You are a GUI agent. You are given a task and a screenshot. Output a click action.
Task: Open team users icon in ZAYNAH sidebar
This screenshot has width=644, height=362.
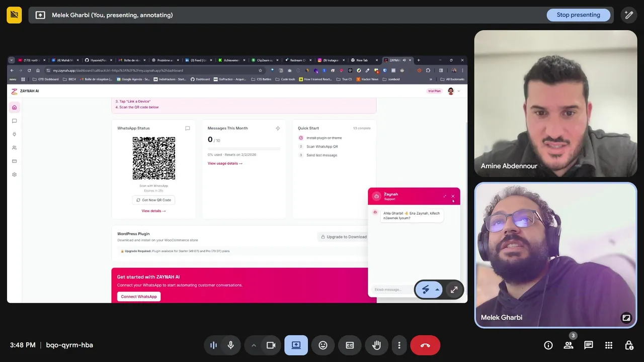pos(14,148)
